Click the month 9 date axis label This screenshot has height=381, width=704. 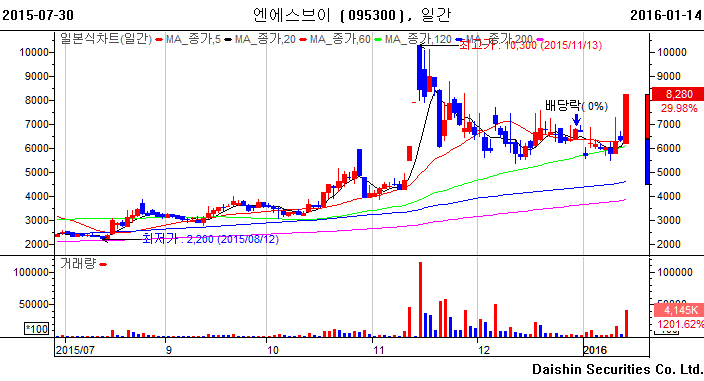coord(168,350)
